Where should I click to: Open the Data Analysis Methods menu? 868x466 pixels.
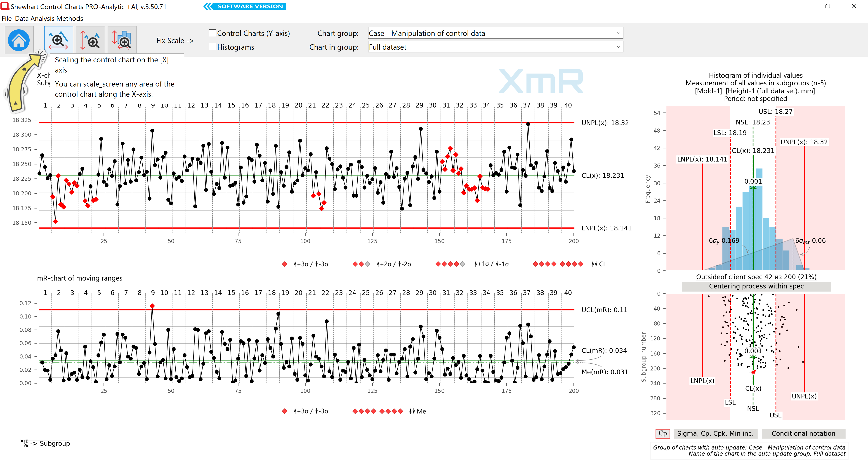[49, 19]
